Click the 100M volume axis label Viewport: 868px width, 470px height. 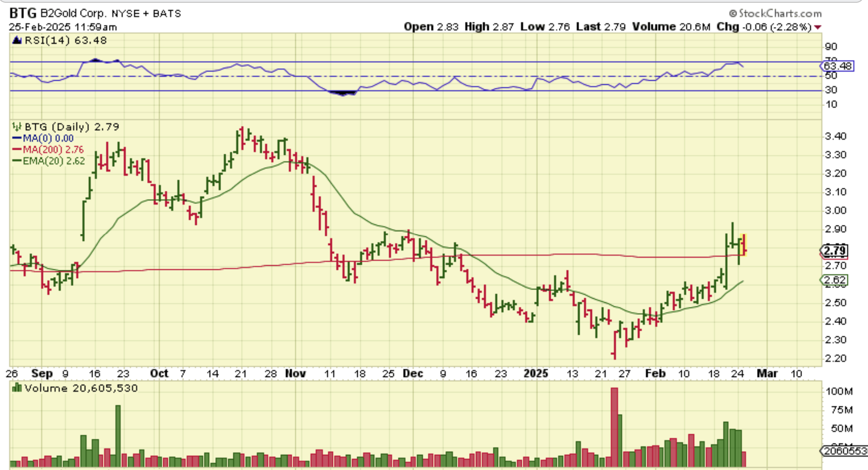pos(839,391)
